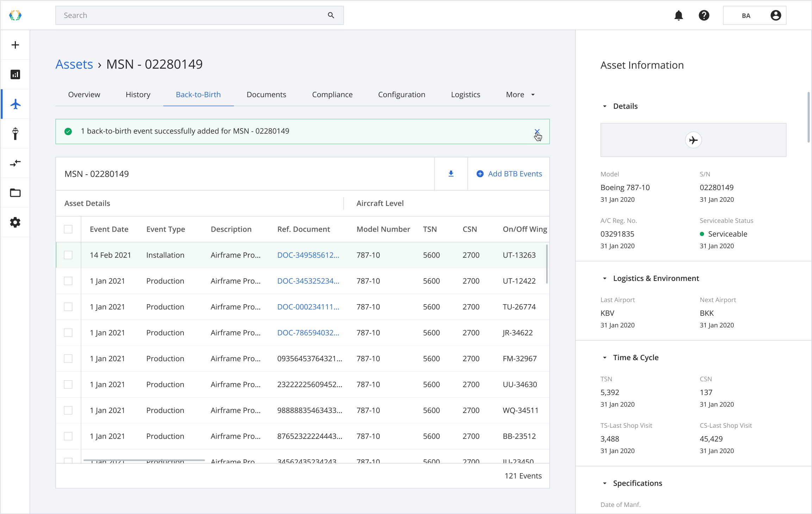
Task: Open the dashboard chart sidebar icon
Action: click(x=15, y=74)
